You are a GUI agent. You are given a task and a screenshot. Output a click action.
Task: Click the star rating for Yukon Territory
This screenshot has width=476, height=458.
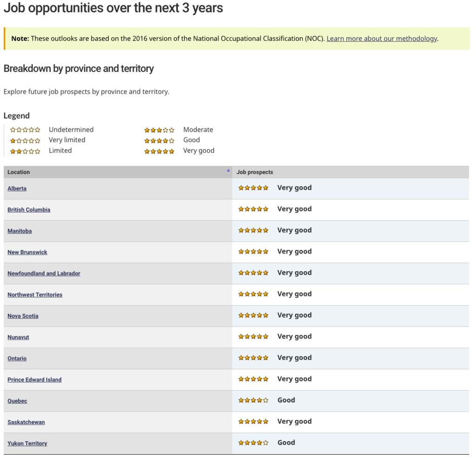(x=253, y=443)
